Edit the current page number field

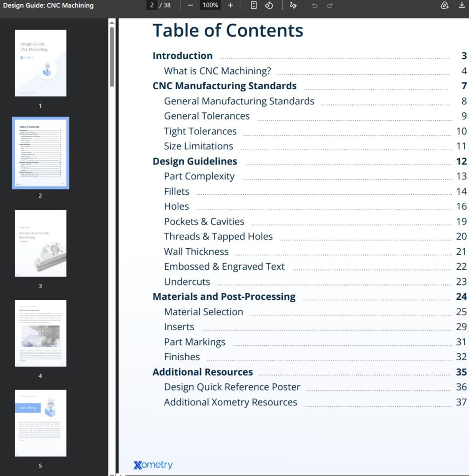152,5
